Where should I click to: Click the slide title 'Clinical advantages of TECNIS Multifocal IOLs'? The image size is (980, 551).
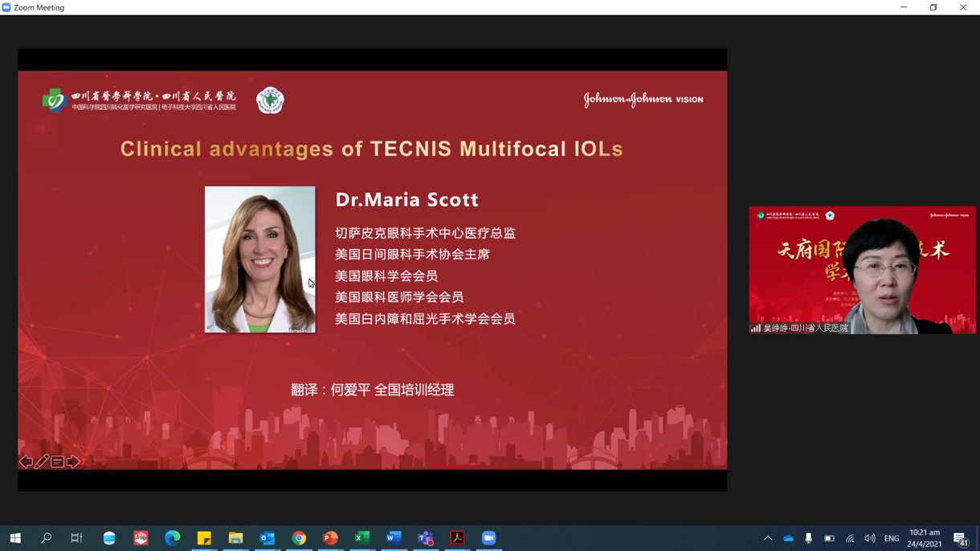[x=372, y=149]
